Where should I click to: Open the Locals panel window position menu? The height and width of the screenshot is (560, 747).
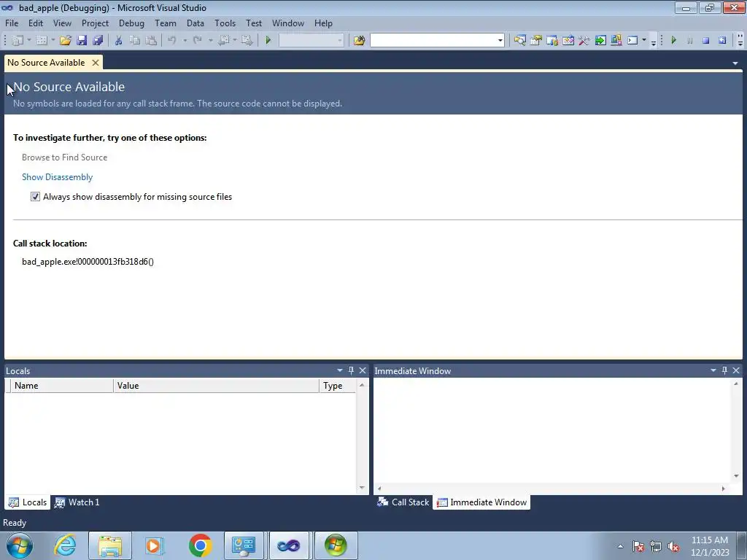(x=340, y=370)
